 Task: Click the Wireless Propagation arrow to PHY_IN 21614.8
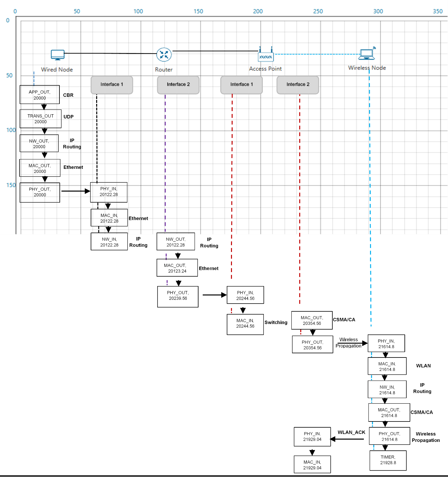point(352,343)
